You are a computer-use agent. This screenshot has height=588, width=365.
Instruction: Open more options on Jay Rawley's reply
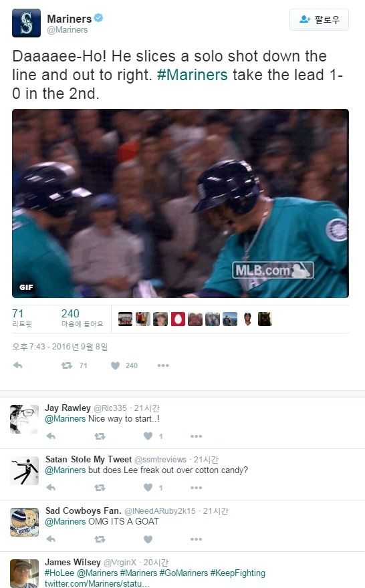coord(196,436)
